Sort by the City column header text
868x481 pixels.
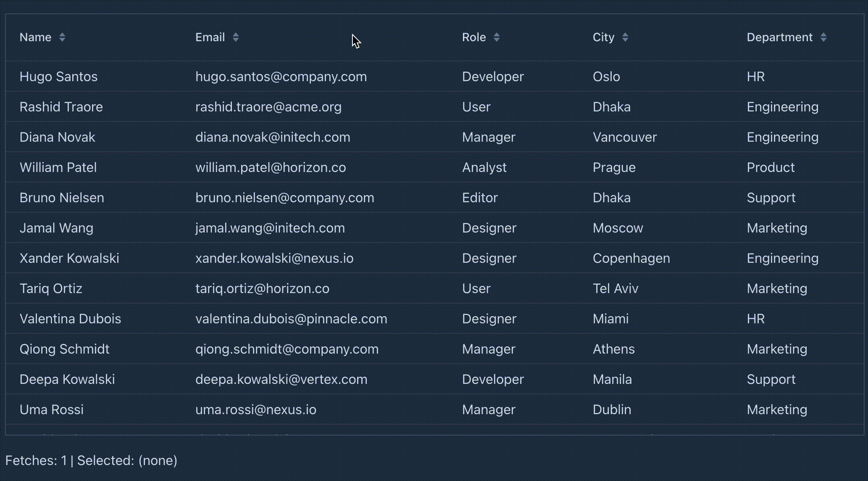tap(603, 37)
